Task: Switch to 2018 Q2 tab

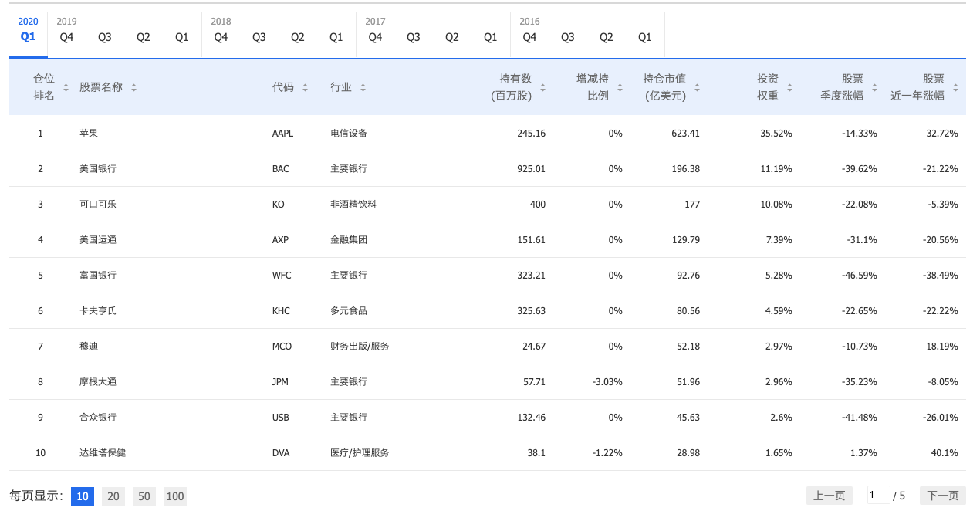Action: pos(298,37)
